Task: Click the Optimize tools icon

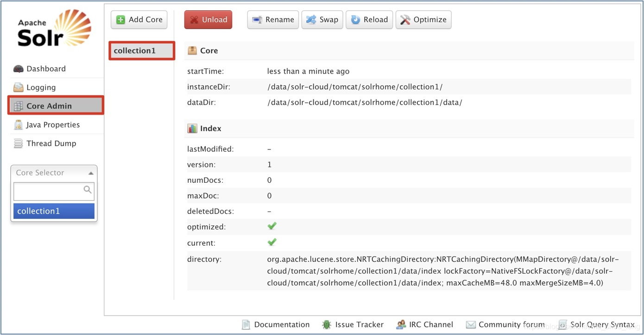Action: pyautogui.click(x=405, y=20)
